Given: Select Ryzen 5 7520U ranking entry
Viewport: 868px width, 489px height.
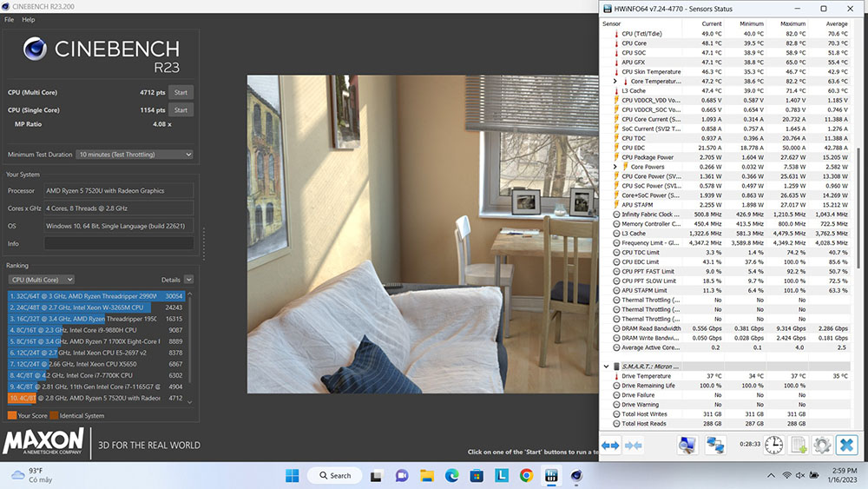Looking at the screenshot, I should click(95, 398).
